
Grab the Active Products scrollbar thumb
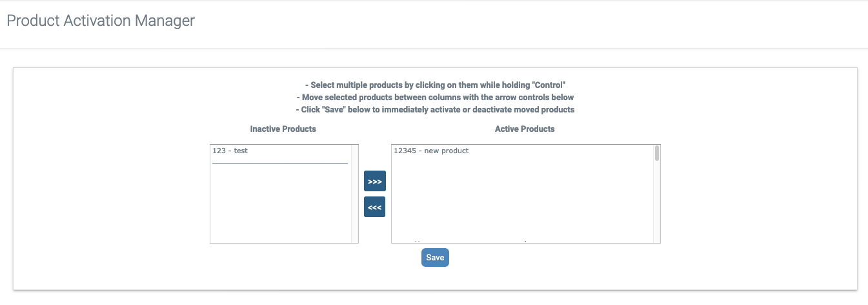(656, 153)
